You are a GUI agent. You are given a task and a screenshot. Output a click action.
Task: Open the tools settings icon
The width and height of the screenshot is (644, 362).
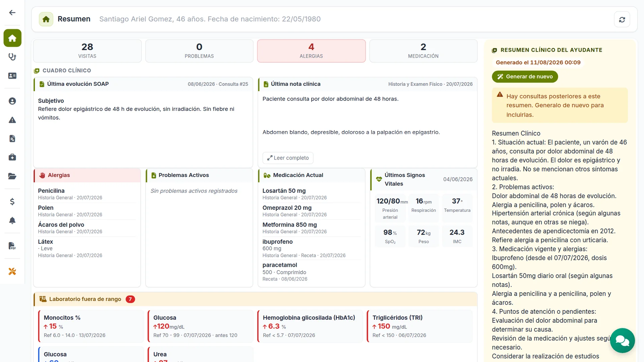pyautogui.click(x=12, y=271)
